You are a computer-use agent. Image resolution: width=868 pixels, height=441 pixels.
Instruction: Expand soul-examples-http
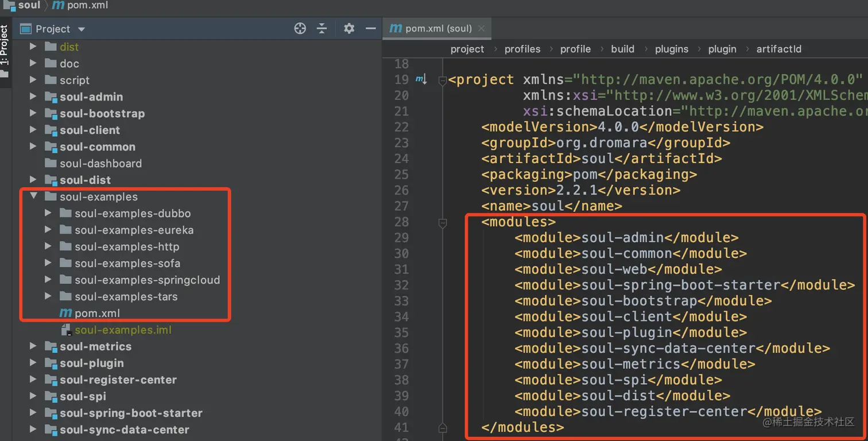(x=48, y=247)
